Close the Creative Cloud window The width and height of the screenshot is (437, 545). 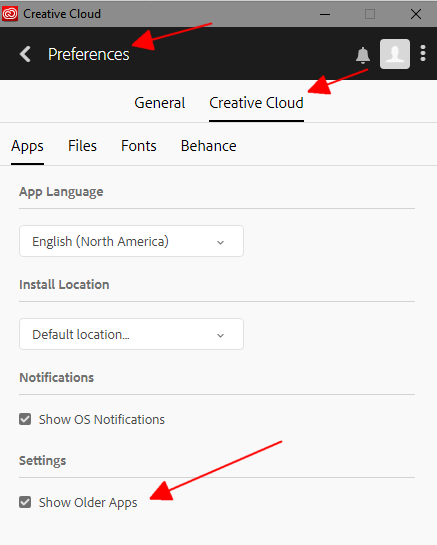(x=416, y=14)
